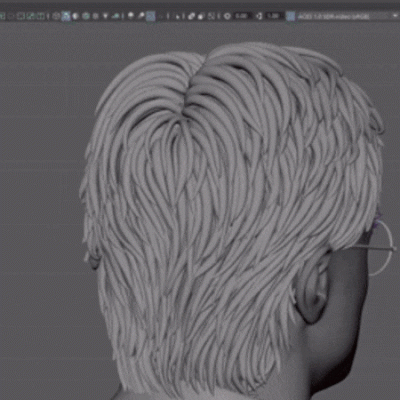This screenshot has width=400, height=400.
Task: Toggle the Safe Title overlay icon
Action: [40, 16]
